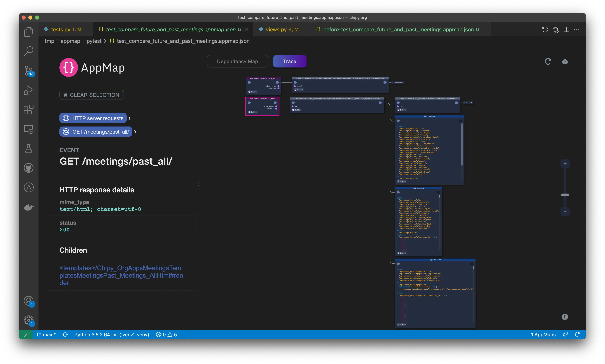Click scrollbar inside the meetings_meeting SQL node
The width and height of the screenshot is (605, 364).
coord(462,144)
